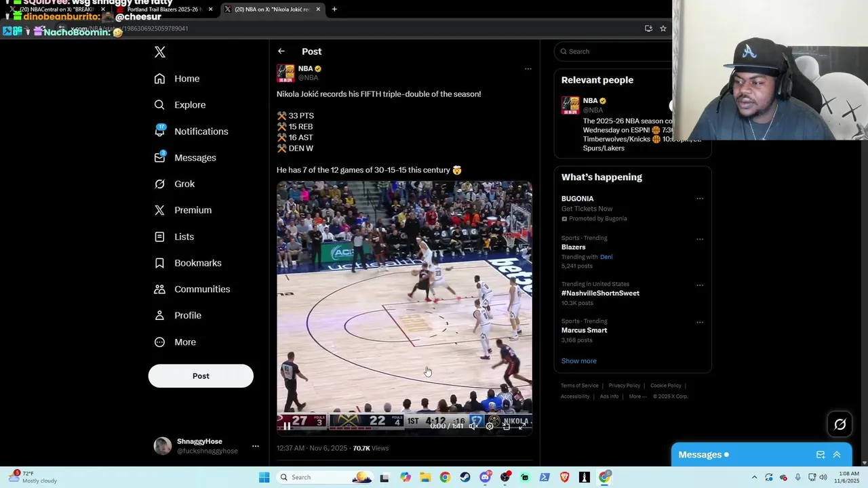Viewport: 868px width, 488px height.
Task: Click the Windows taskbar search box
Action: coord(325,477)
